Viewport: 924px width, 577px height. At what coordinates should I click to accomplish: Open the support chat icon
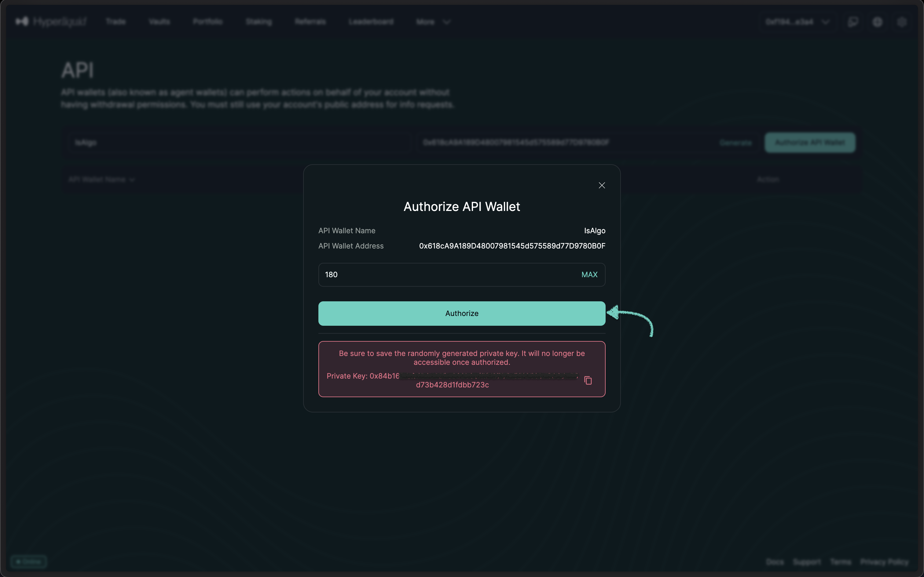pos(853,22)
